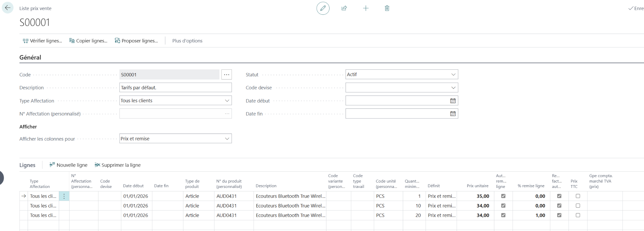This screenshot has height=231, width=644.
Task: Click the Afficher group heading
Action: coord(28,127)
